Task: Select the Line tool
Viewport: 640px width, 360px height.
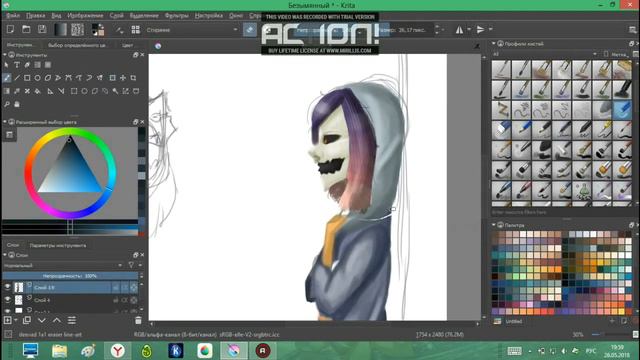Action: (17, 78)
